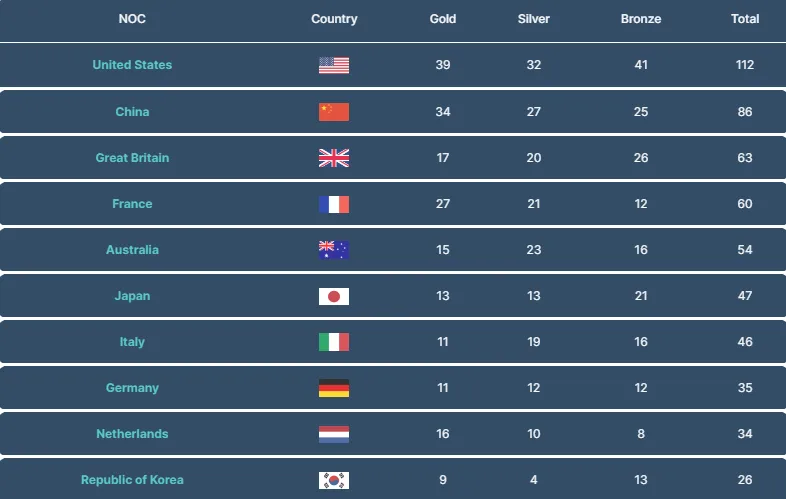Sort by the Bronze column header
786x499 pixels.
point(641,19)
